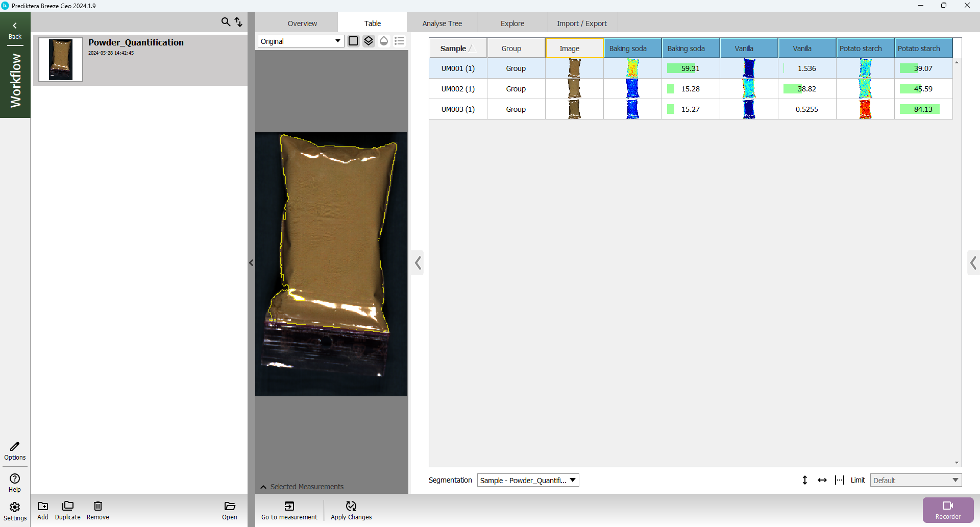Toggle the droplet blend button
The width and height of the screenshot is (980, 527).
click(x=384, y=41)
